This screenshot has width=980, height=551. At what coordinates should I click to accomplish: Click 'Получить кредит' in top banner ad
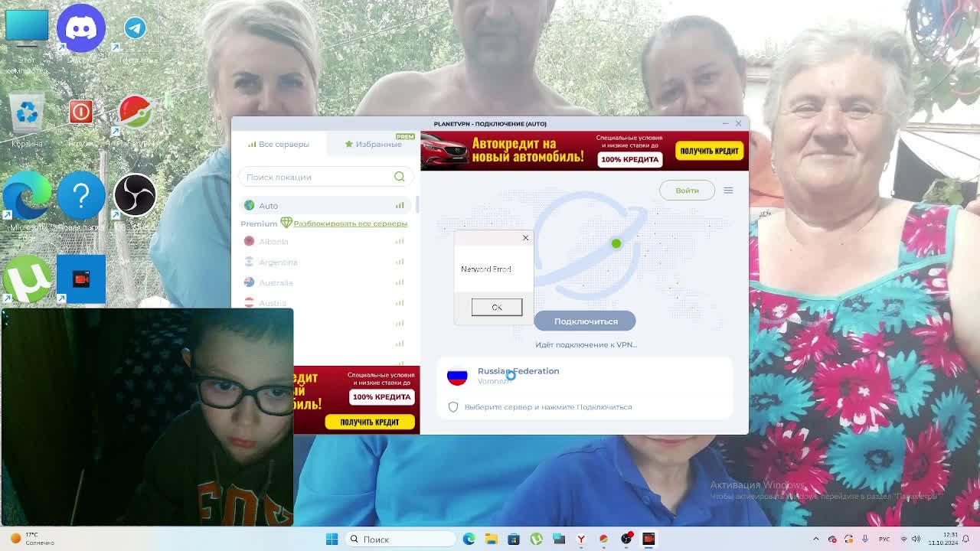[709, 151]
